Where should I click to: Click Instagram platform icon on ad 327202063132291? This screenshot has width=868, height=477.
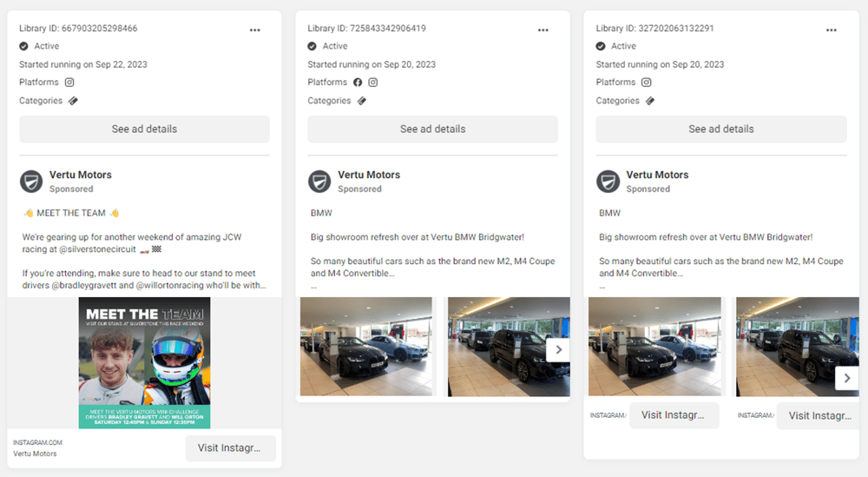point(646,82)
